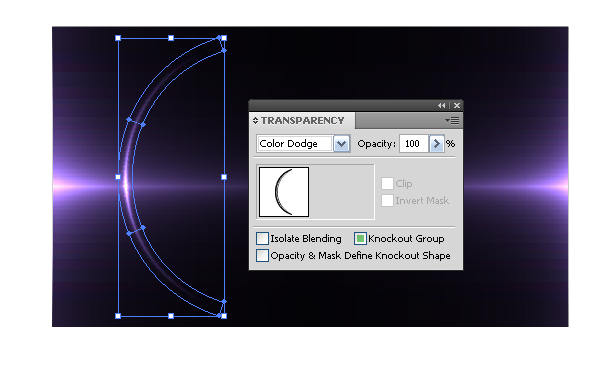This screenshot has width=600, height=373.
Task: Click the left-middle bounding box handle
Action: pyautogui.click(x=118, y=177)
